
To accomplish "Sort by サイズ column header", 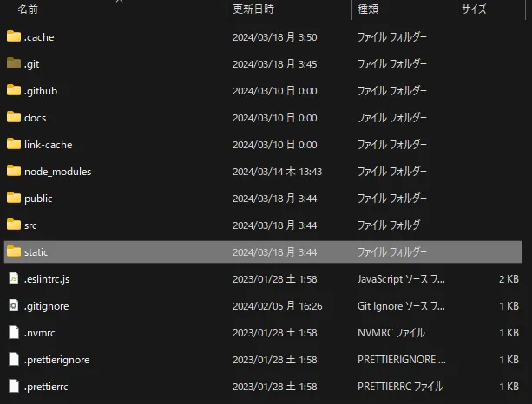I will tap(474, 10).
